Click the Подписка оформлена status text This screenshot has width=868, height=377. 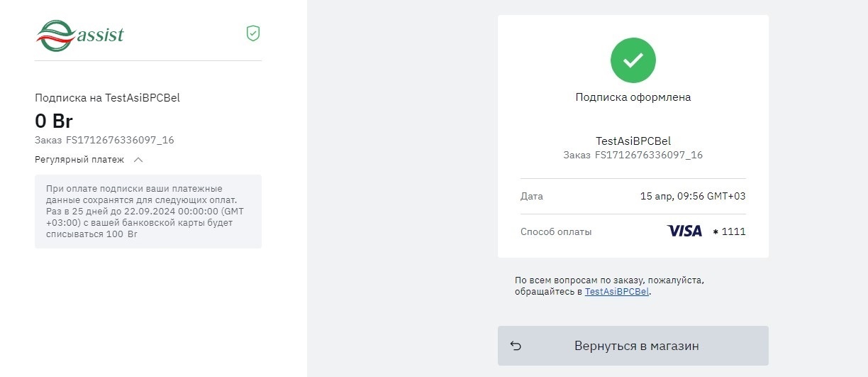(x=633, y=97)
